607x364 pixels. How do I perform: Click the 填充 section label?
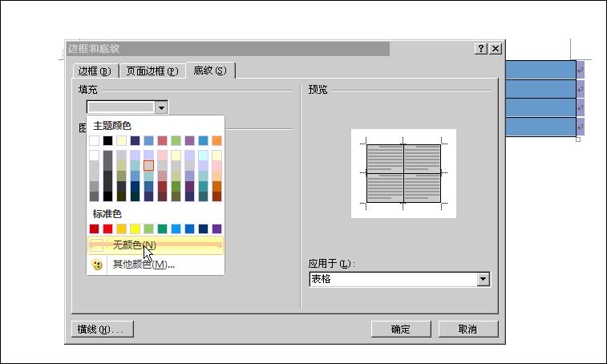[88, 90]
